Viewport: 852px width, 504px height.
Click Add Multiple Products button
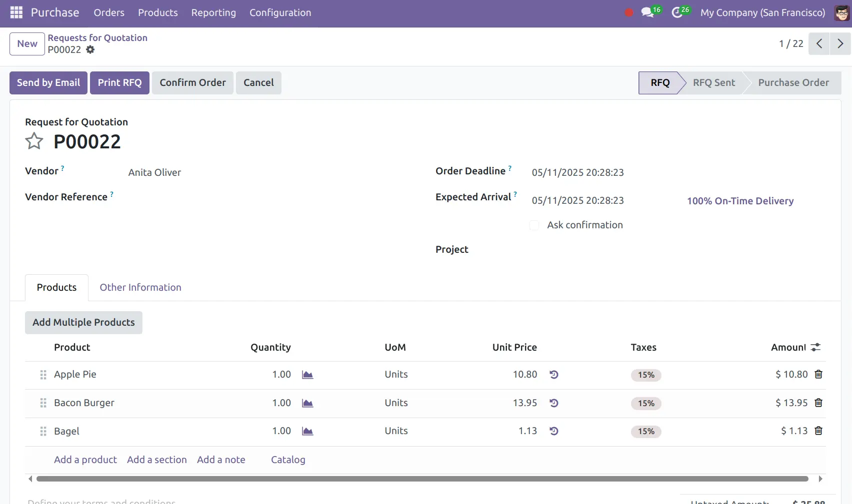click(83, 323)
